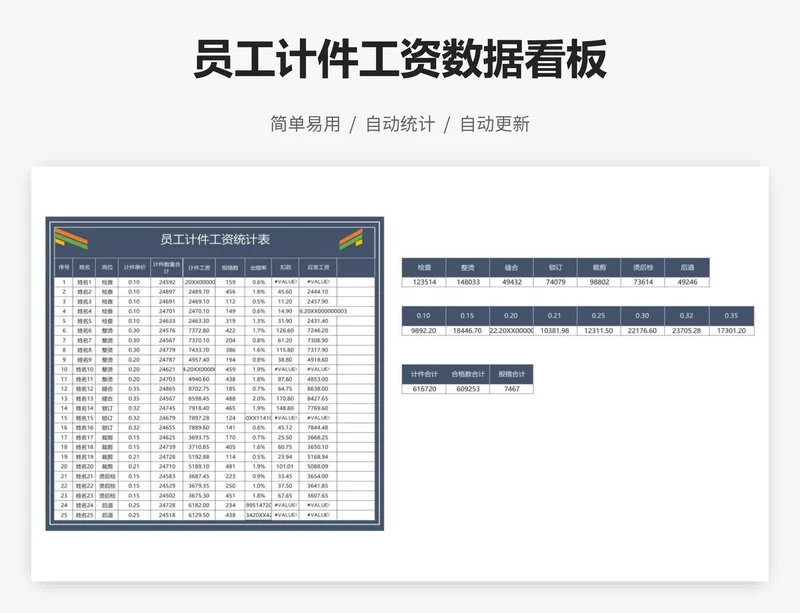Select the 检查 header in position summary
This screenshot has width=800, height=613.
tap(424, 267)
